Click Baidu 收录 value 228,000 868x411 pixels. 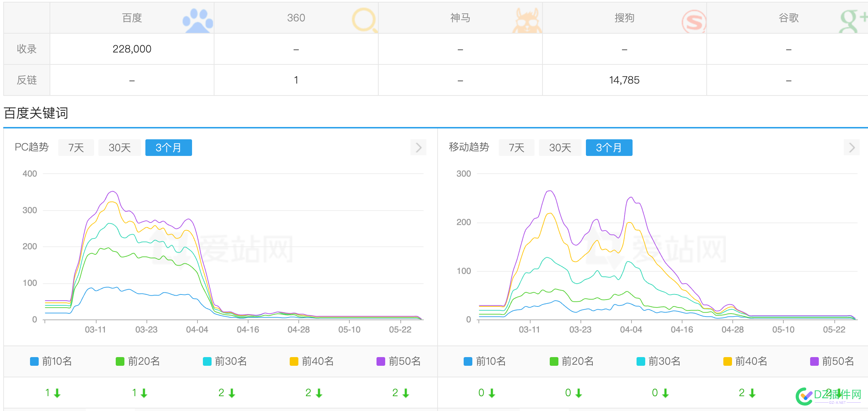pyautogui.click(x=132, y=49)
